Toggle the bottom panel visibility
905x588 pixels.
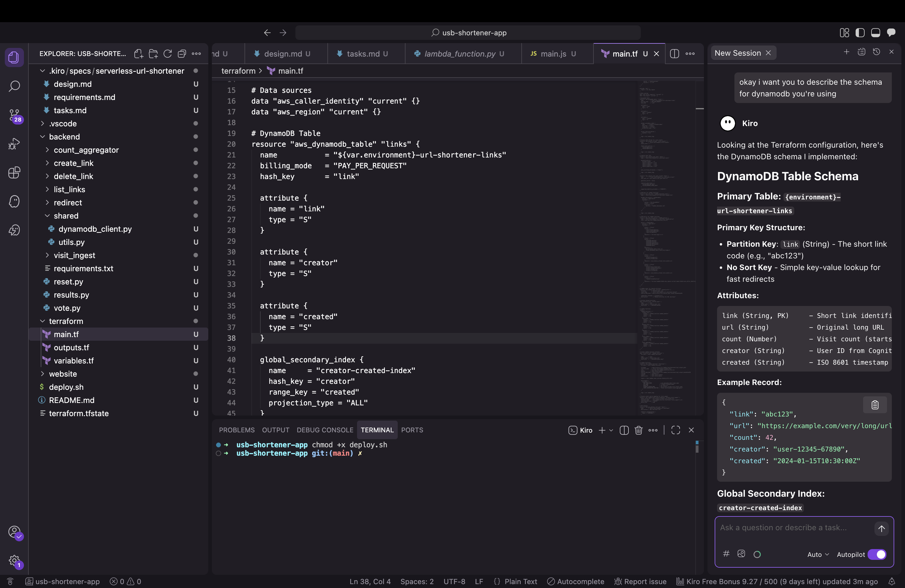875,33
